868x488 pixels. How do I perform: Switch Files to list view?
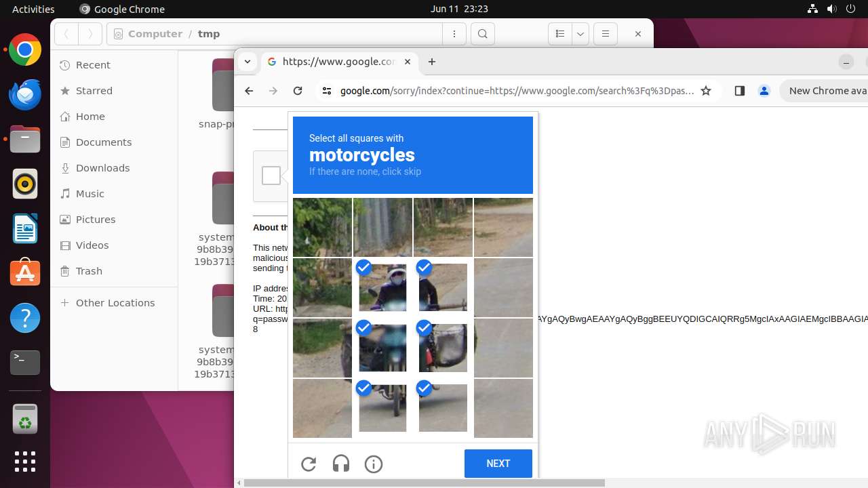tap(559, 34)
